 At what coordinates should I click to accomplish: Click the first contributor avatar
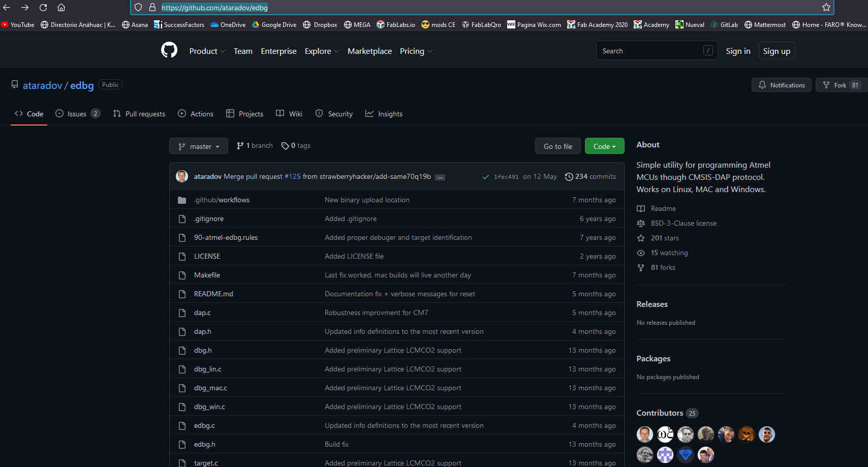tap(645, 434)
